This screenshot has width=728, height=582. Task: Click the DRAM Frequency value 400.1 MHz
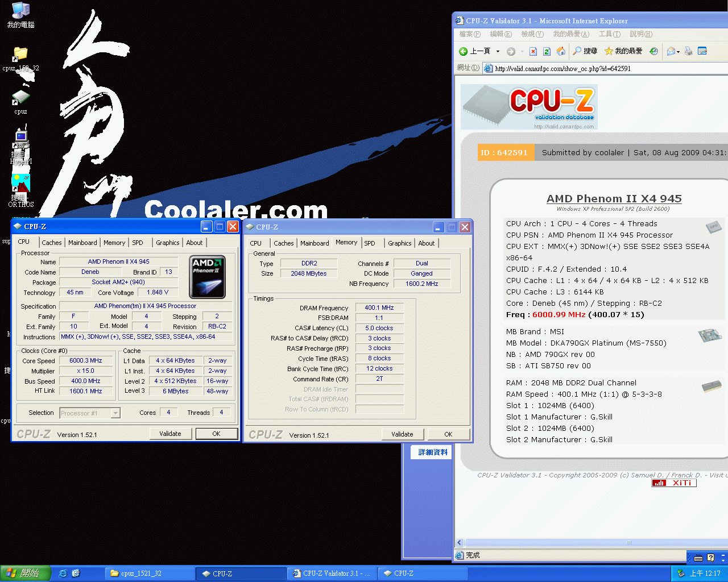click(379, 307)
